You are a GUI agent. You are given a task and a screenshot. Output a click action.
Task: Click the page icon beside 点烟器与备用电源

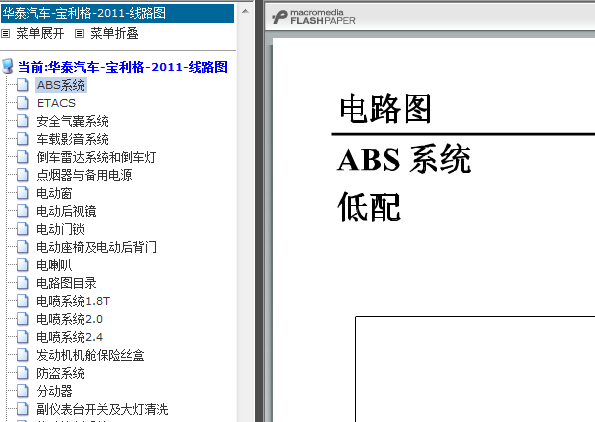23,175
